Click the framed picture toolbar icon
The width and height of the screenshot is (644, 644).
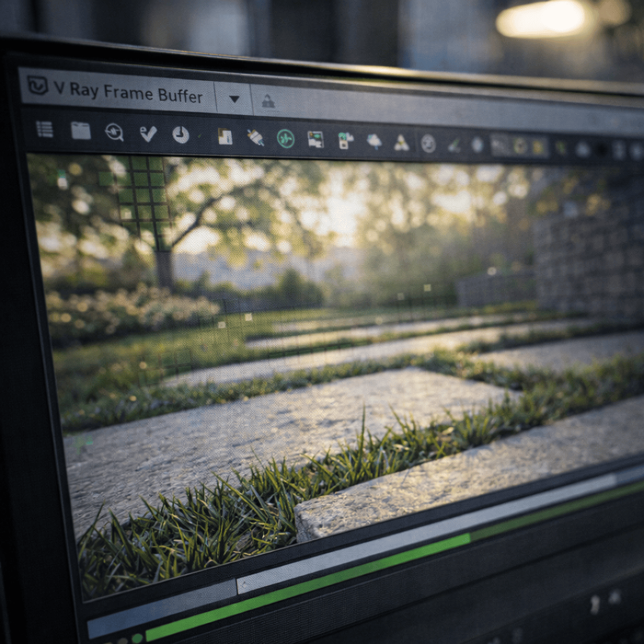(316, 140)
